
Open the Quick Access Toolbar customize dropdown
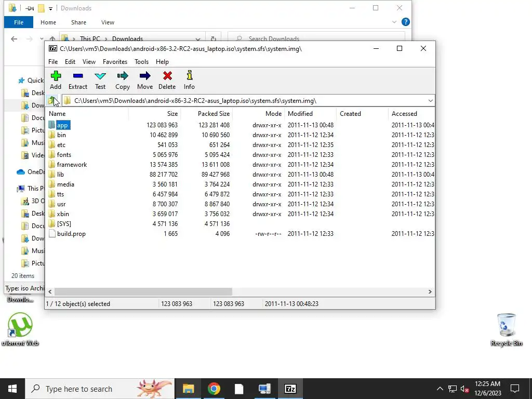[50, 8]
